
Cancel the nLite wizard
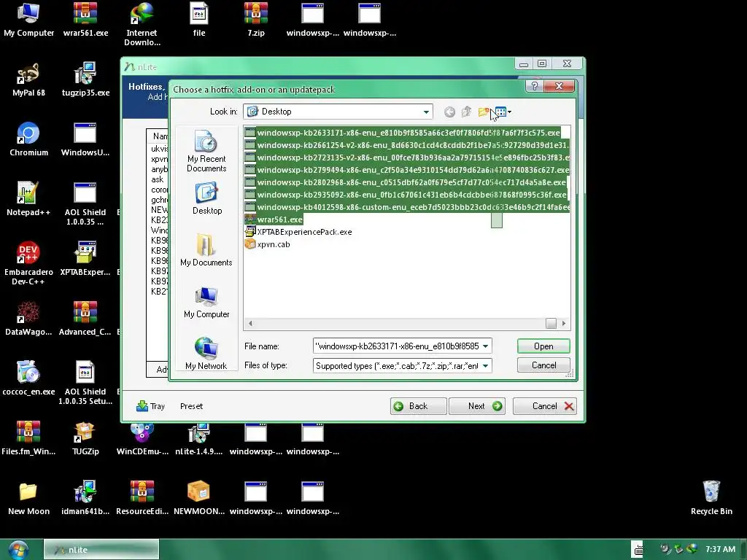click(x=545, y=406)
